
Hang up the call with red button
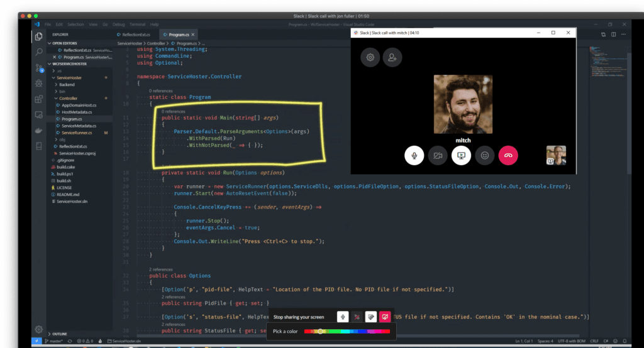click(508, 155)
